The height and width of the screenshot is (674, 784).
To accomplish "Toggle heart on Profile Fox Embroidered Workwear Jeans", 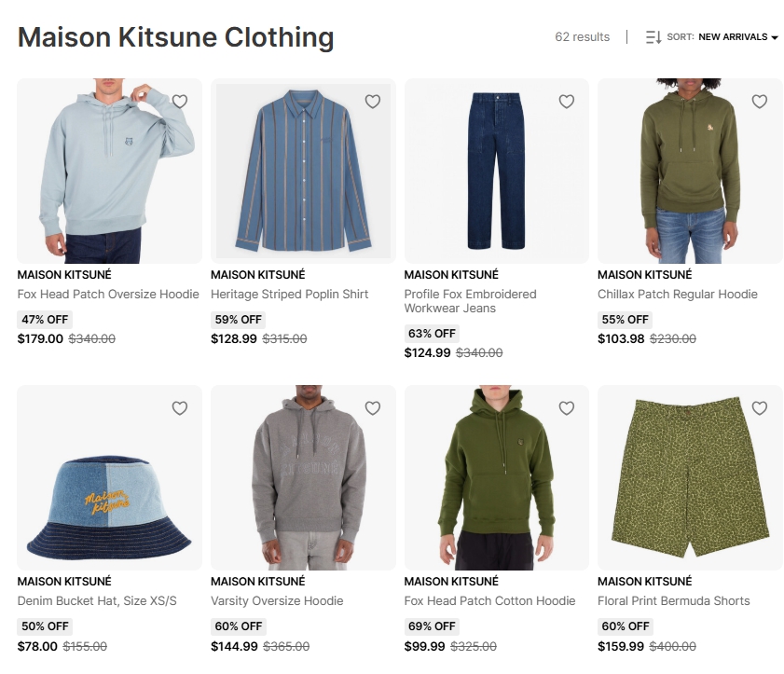I will [566, 102].
